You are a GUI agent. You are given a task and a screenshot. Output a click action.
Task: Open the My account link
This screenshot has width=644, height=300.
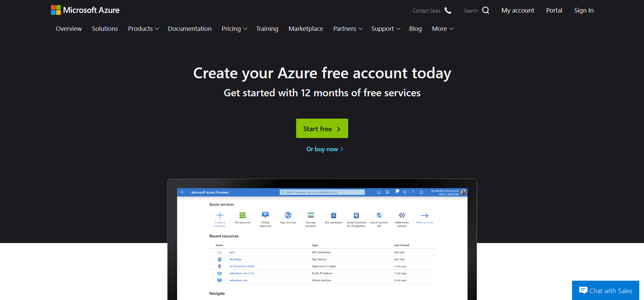coord(518,11)
